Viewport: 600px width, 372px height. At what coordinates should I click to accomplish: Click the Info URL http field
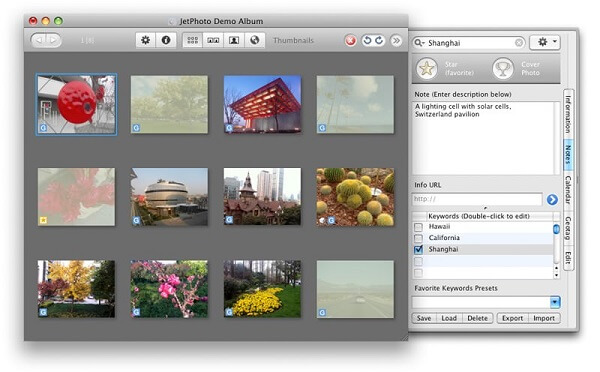(477, 199)
